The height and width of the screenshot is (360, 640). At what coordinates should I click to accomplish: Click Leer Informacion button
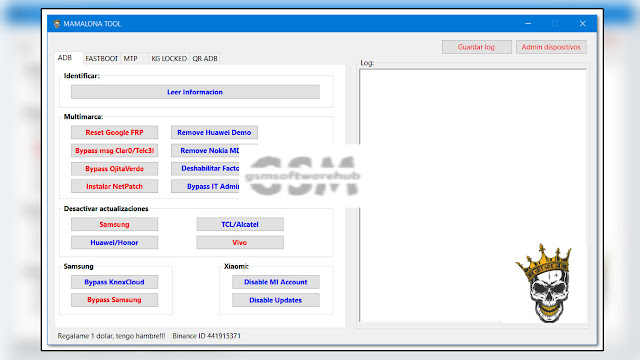tap(195, 92)
